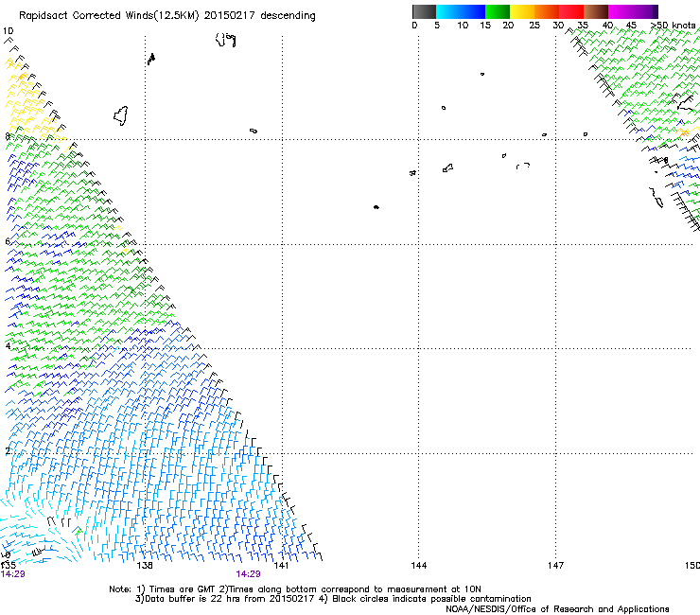700x615 pixels.
Task: Click the latitude label "6" on the left axis
Action: pos(8,241)
